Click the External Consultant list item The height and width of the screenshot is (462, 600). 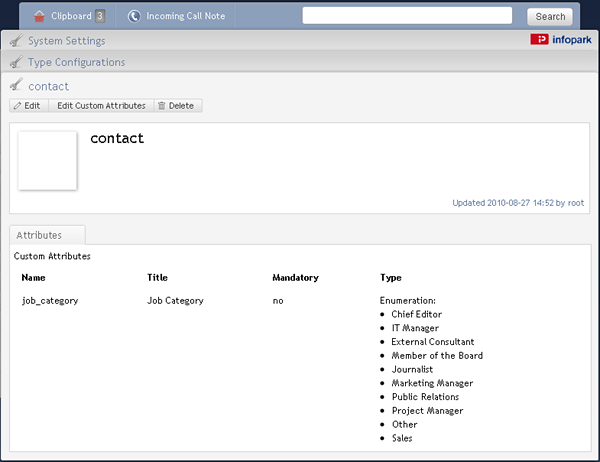[x=432, y=342]
